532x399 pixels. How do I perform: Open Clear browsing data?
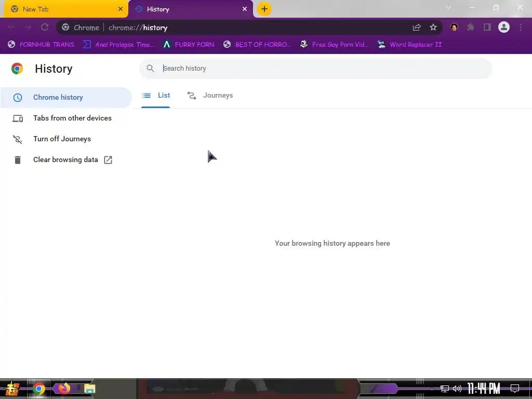[x=66, y=160]
